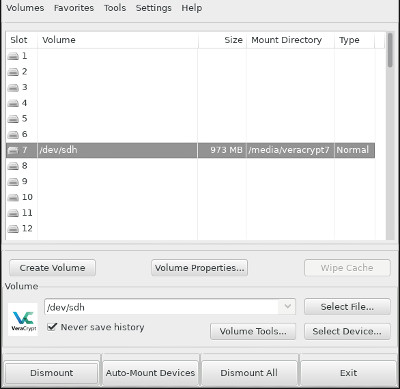Screen dimensions: 400x389
Task: Click Select Device button
Action: 347,331
